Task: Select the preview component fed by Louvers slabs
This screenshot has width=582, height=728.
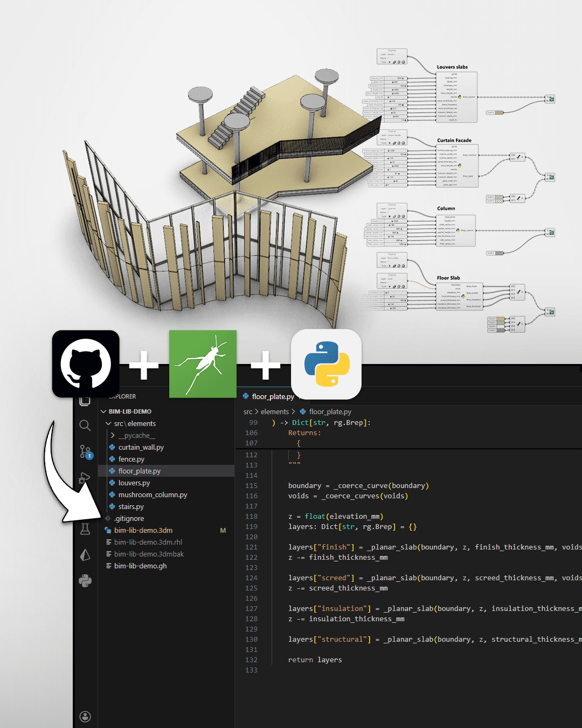Action: (x=550, y=99)
